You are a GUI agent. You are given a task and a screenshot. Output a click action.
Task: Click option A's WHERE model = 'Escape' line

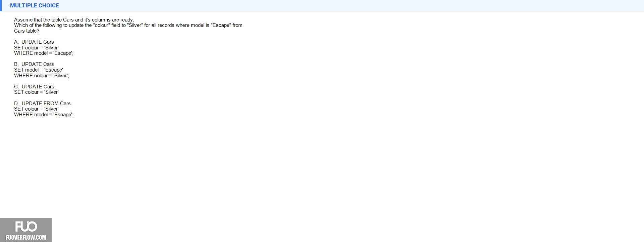coord(44,53)
